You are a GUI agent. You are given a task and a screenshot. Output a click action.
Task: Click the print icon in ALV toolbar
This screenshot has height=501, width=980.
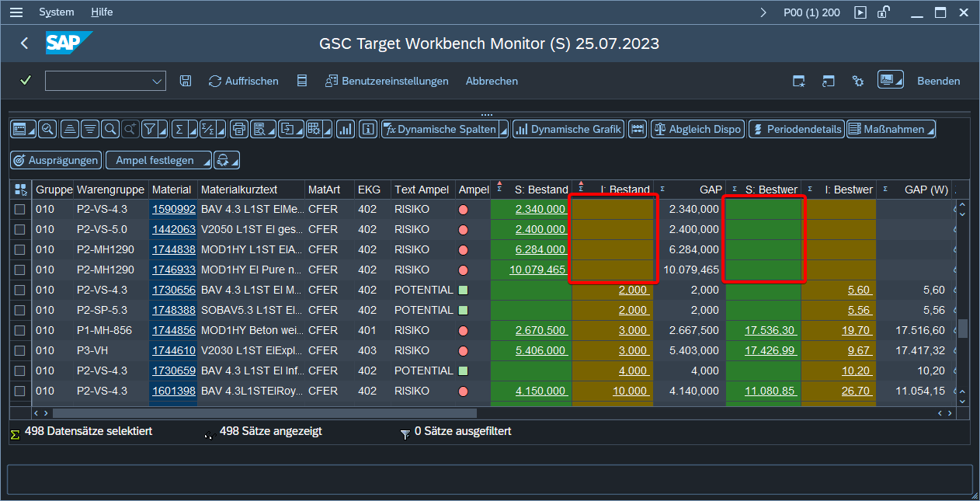coord(237,130)
